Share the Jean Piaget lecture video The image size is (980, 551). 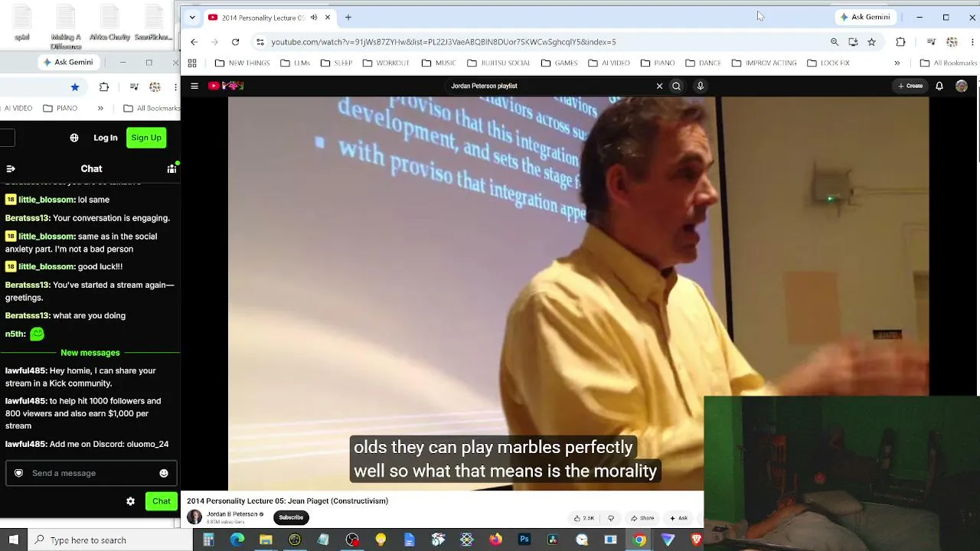coord(642,518)
